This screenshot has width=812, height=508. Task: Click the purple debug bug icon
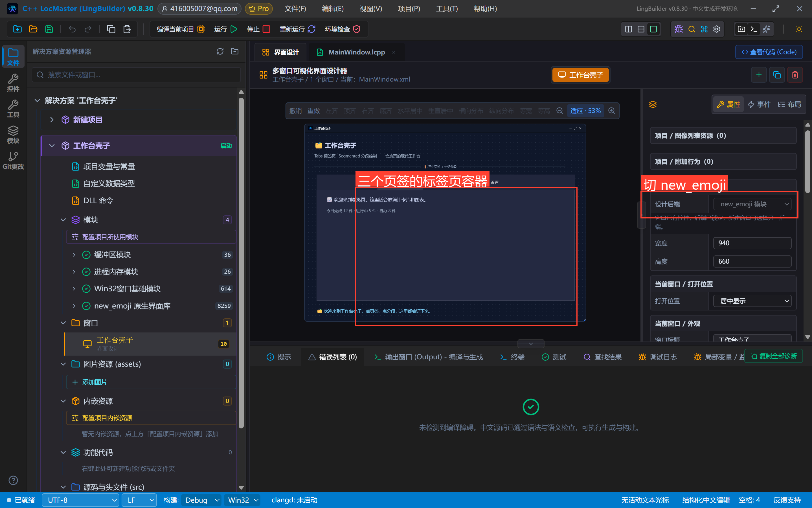coord(679,29)
